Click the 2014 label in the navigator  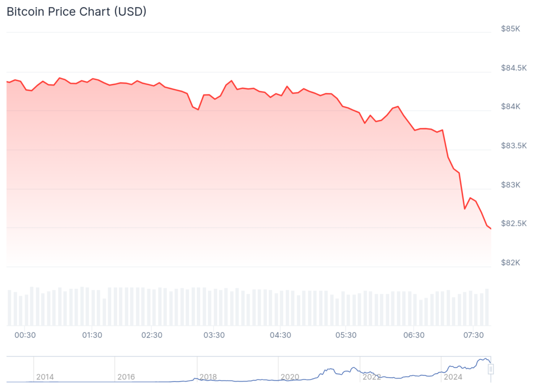tap(45, 377)
